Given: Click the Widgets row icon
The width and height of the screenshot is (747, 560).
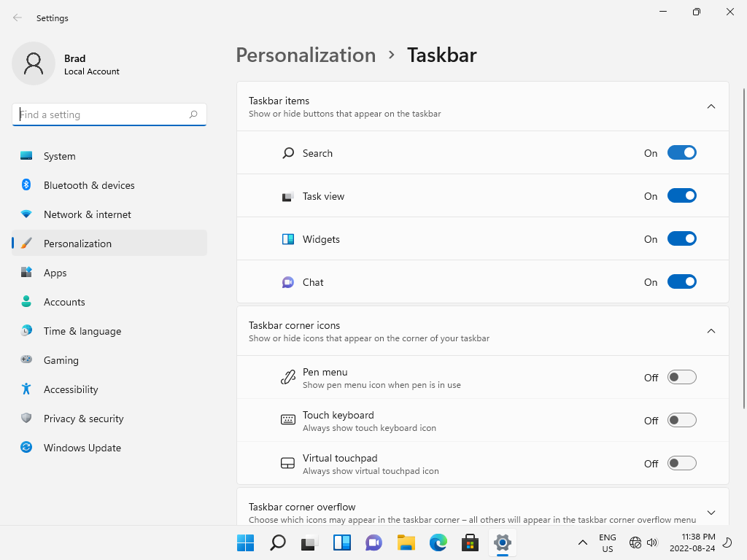Looking at the screenshot, I should (287, 239).
